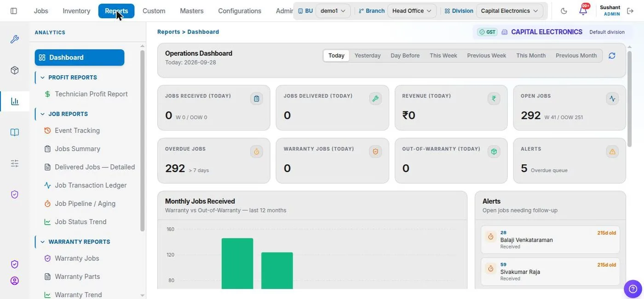Click the shield warranty sidebar icon
This screenshot has width=644, height=299.
click(x=15, y=194)
